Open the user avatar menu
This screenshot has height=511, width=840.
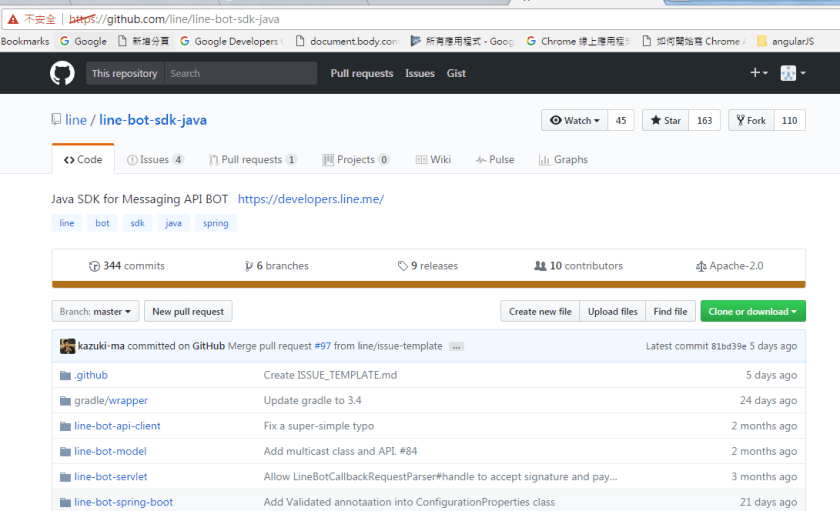[793, 73]
